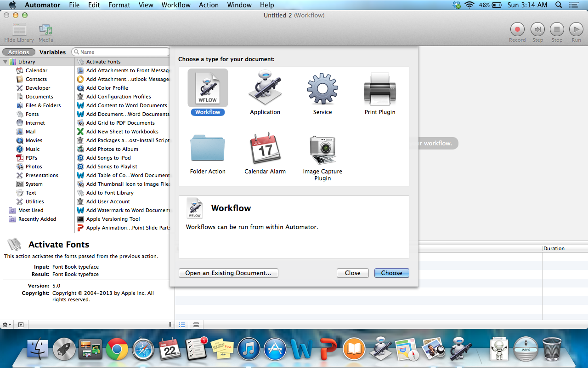
Task: Select the Workflow document type icon
Action: [208, 87]
